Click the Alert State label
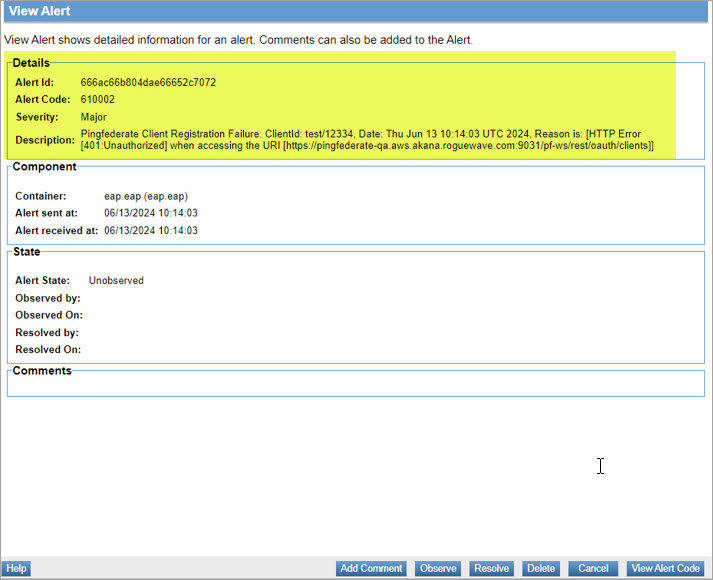Viewport: 713px width, 580px height. point(43,280)
